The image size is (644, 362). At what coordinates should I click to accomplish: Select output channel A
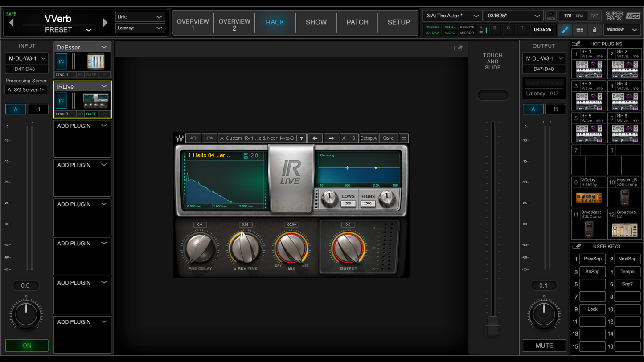tap(533, 109)
